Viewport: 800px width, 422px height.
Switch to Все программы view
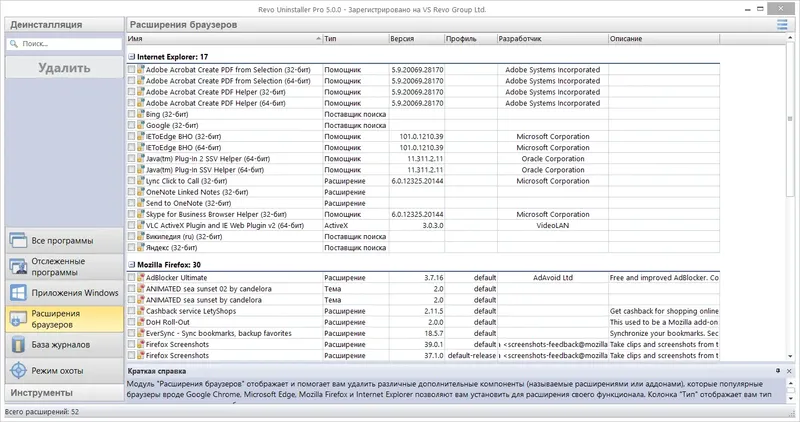(x=64, y=240)
